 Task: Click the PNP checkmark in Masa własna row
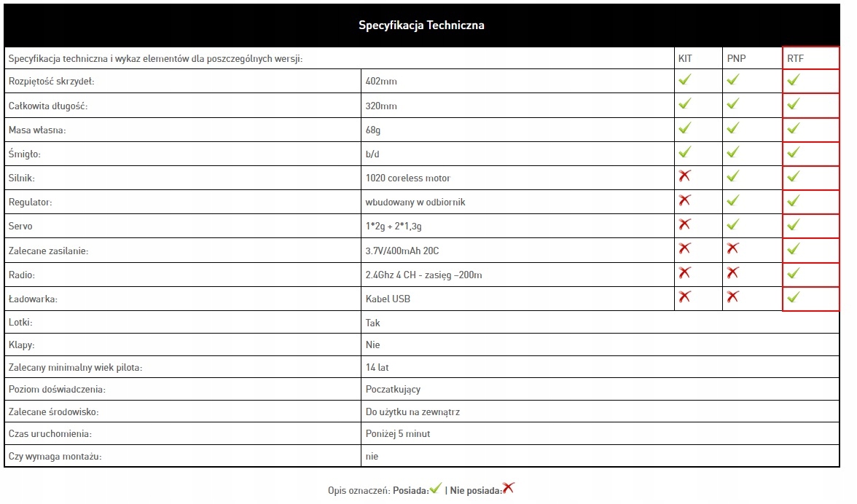pyautogui.click(x=733, y=128)
